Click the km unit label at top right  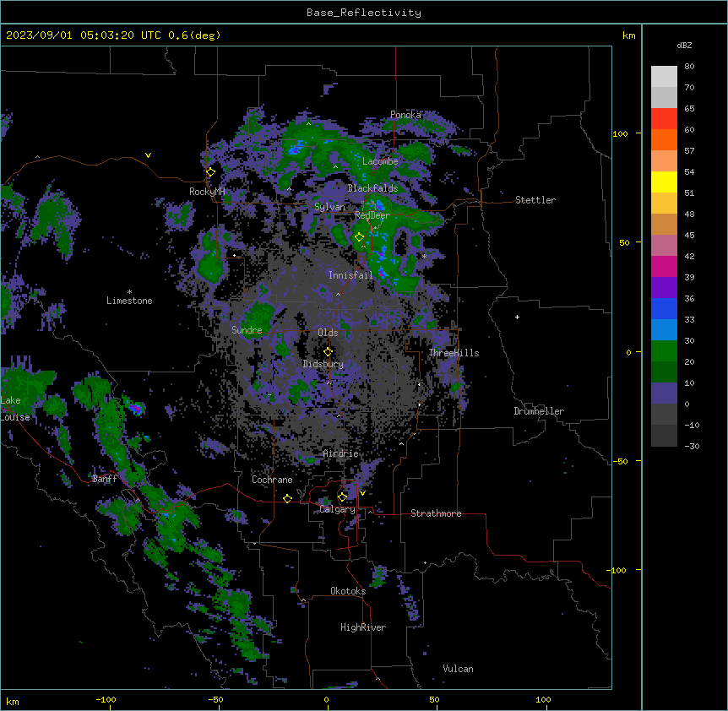(x=628, y=35)
